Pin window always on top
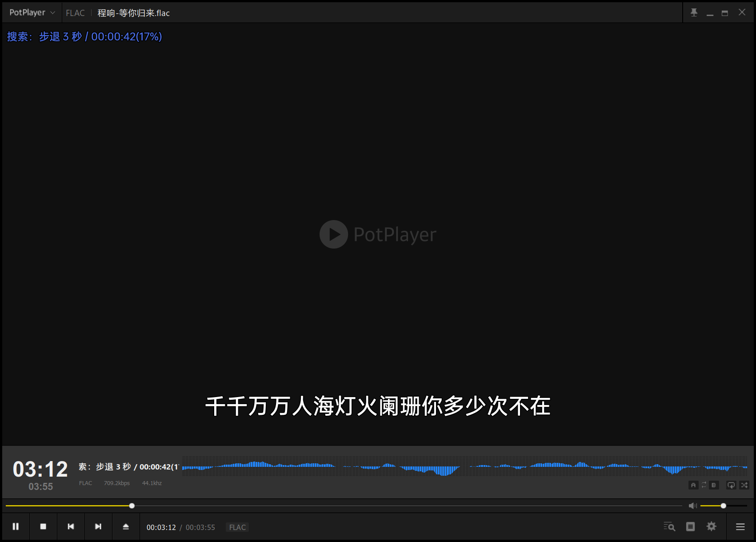Viewport: 756px width, 542px height. tap(694, 12)
